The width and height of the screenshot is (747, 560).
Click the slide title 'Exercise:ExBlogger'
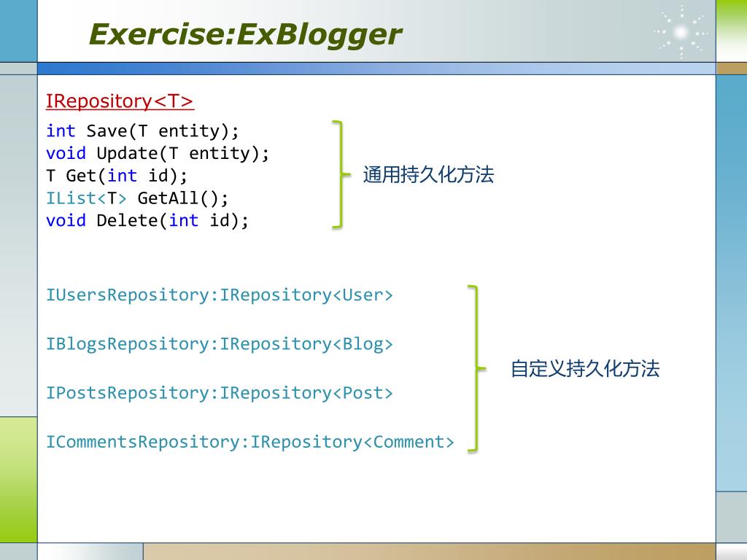245,35
